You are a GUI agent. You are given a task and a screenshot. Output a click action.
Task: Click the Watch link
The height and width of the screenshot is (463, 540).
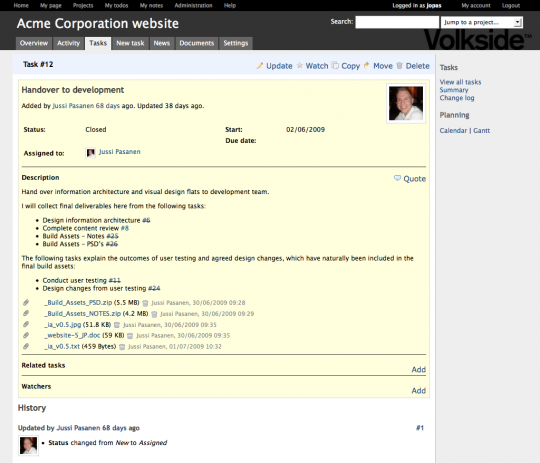pyautogui.click(x=317, y=66)
